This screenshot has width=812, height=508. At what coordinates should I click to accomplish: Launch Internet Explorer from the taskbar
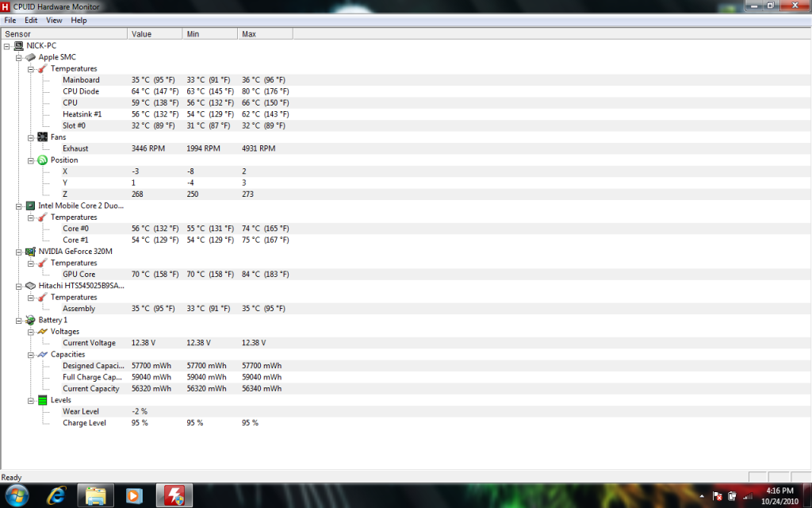(56, 495)
